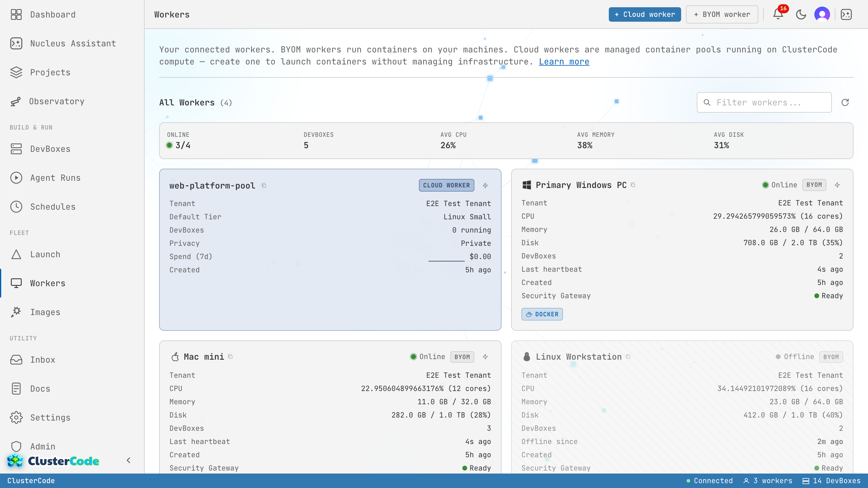The height and width of the screenshot is (488, 868).
Task: Click BYOM badge on Mac mini
Action: 462,357
